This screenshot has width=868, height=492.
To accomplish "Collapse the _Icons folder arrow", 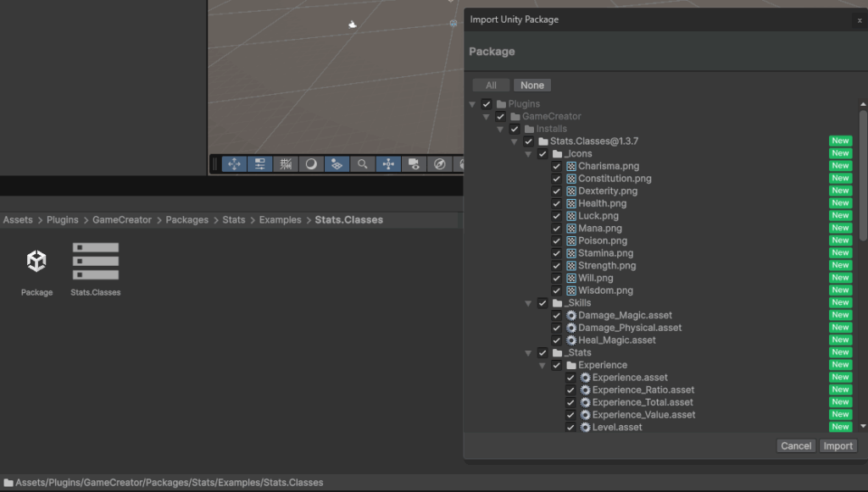I will (528, 153).
